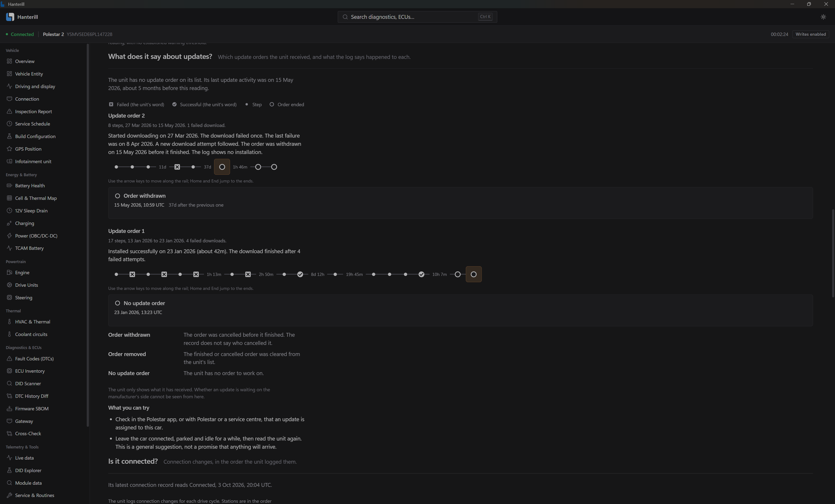Image resolution: width=835 pixels, height=504 pixels.
Task: Click the Hanterill logo icon
Action: point(10,17)
